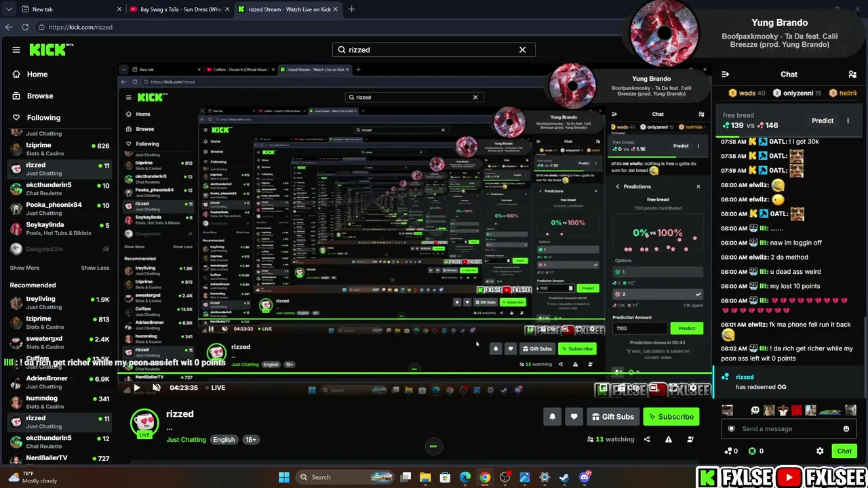Image resolution: width=868 pixels, height=488 pixels.
Task: Click the 18+ tag
Action: coord(251,440)
